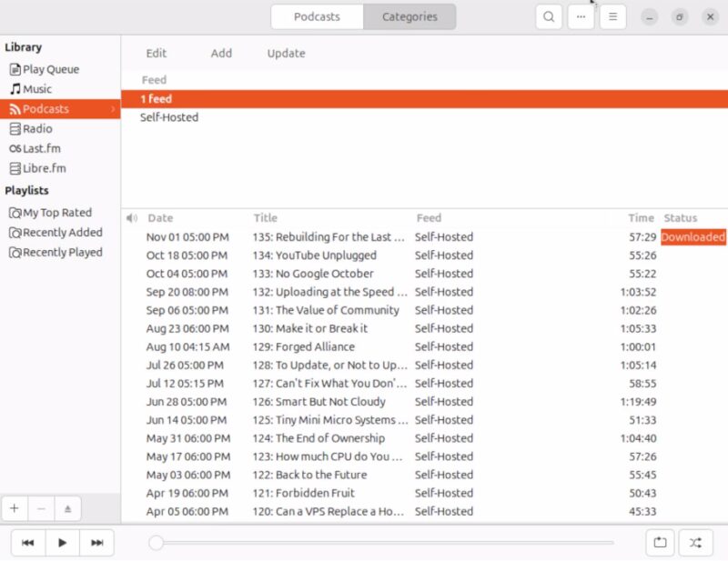Open the hamburger application menu
Viewport: 728px width, 561px height.
tap(612, 16)
